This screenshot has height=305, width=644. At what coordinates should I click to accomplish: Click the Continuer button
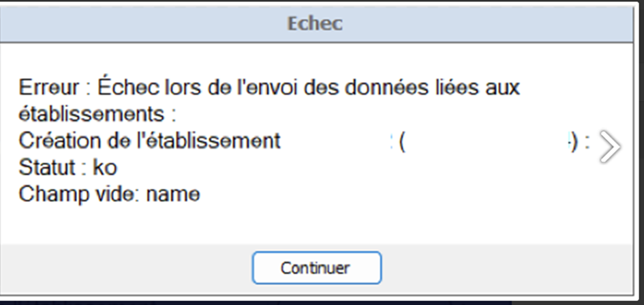(316, 268)
